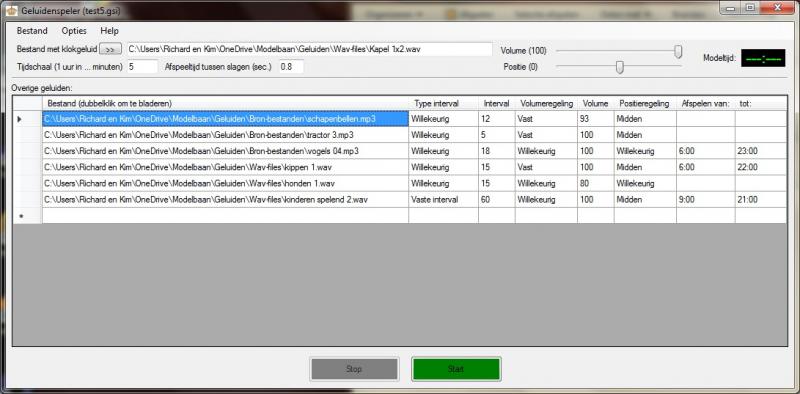This screenshot has height=394, width=800.
Task: Open Positieregeling cell of honden 1.wav row
Action: point(645,183)
